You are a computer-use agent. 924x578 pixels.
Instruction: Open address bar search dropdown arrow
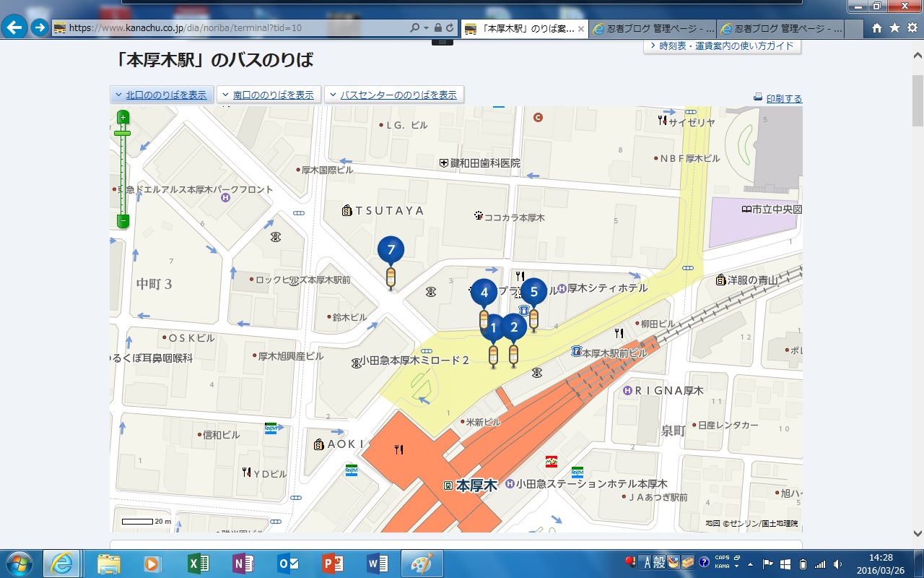426,28
